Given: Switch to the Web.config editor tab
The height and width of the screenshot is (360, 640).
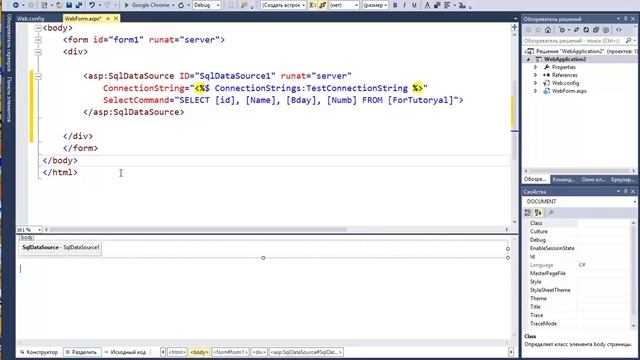Looking at the screenshot, I should pyautogui.click(x=31, y=18).
